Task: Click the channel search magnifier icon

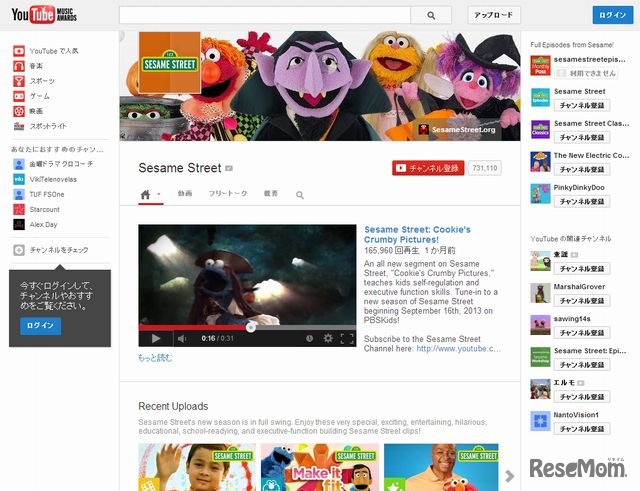Action: 300,195
